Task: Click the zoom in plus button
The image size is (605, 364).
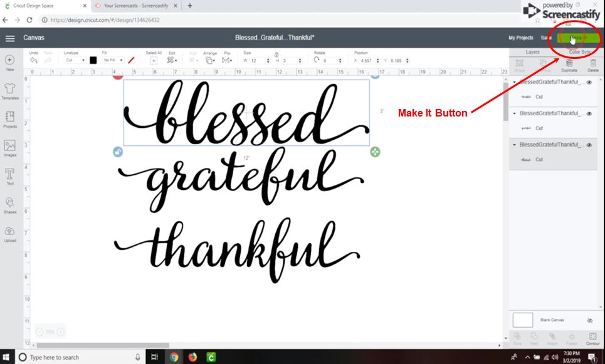Action: click(61, 331)
